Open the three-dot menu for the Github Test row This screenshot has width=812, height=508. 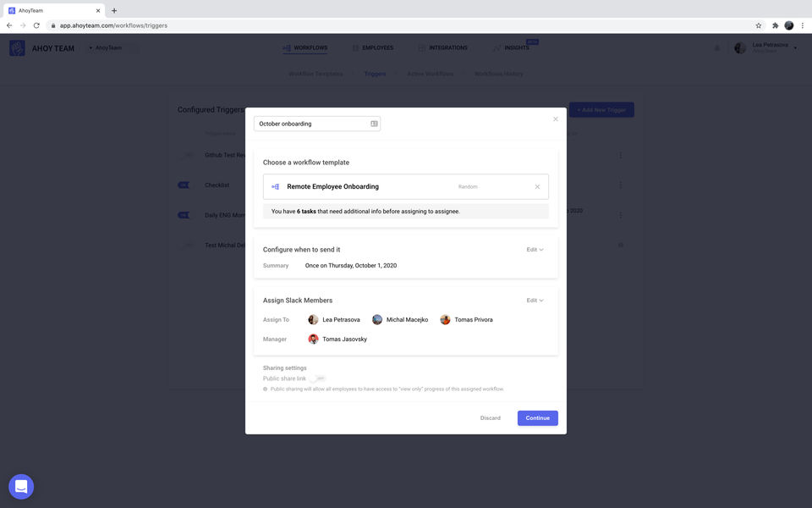pyautogui.click(x=620, y=155)
